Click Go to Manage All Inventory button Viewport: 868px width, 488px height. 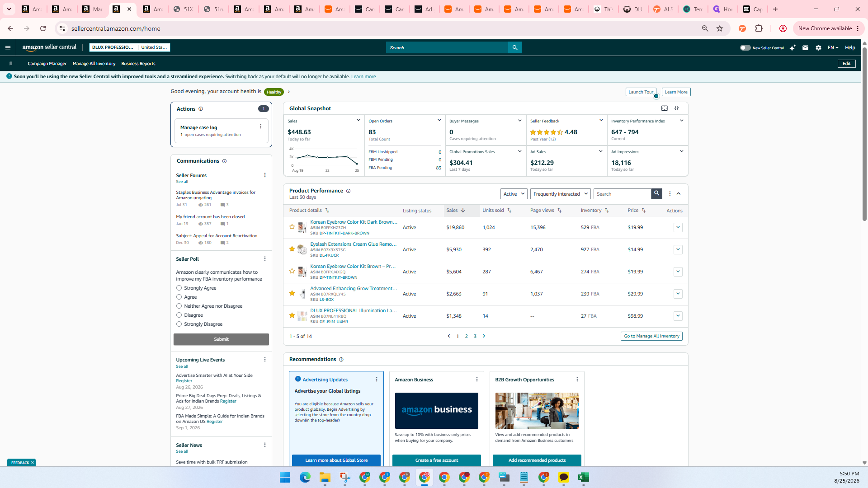point(651,336)
